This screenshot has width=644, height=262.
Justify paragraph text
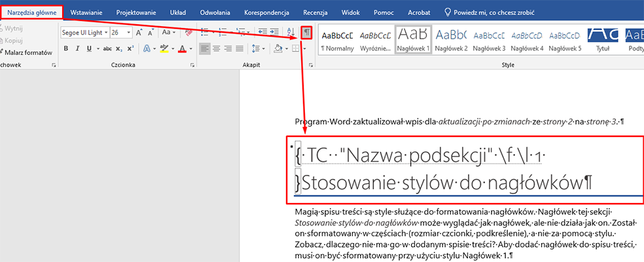[x=240, y=48]
